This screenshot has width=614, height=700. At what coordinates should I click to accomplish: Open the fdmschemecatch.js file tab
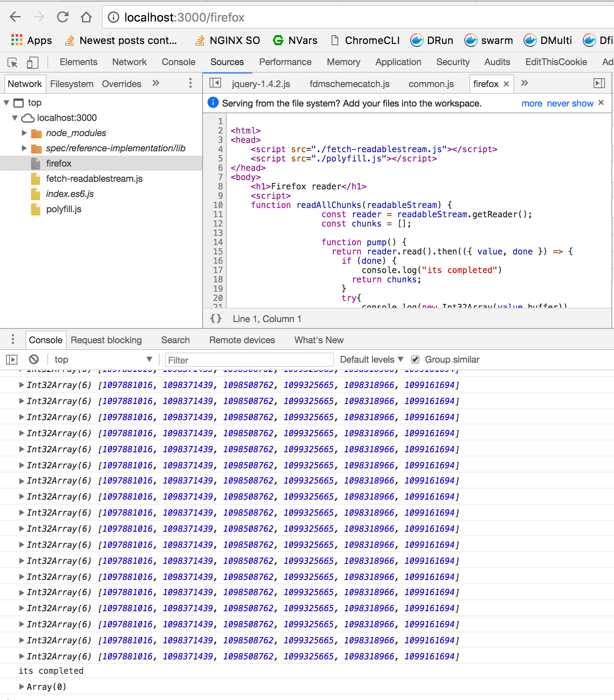(349, 84)
